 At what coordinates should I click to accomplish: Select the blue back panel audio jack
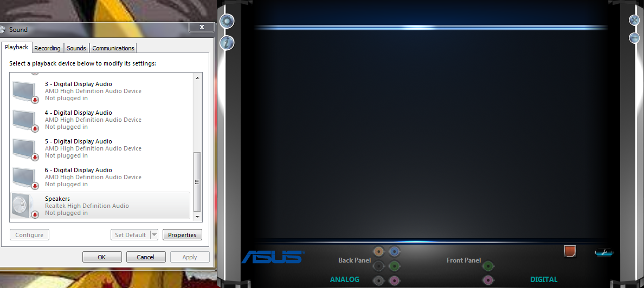[x=394, y=251]
